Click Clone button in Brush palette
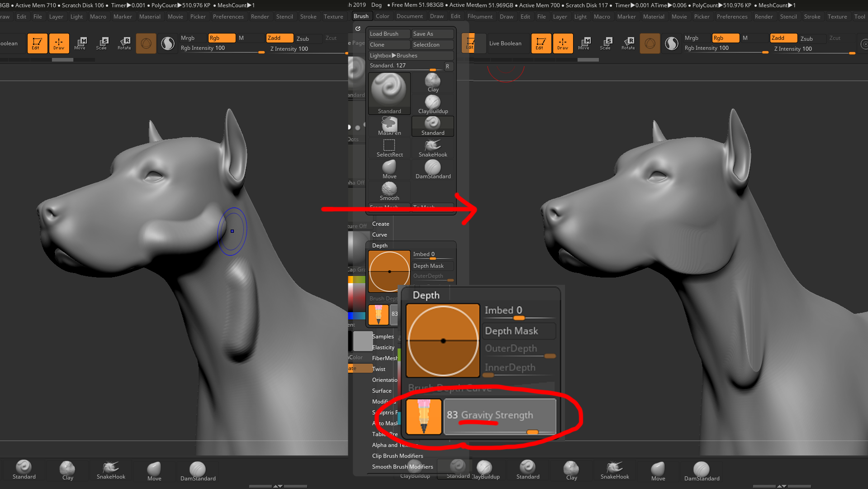Viewport: 868px width, 489px height. pos(389,45)
